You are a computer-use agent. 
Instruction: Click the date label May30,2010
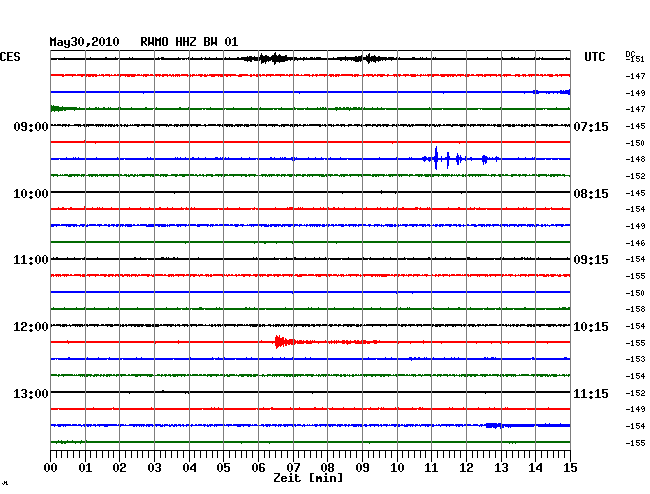point(84,42)
